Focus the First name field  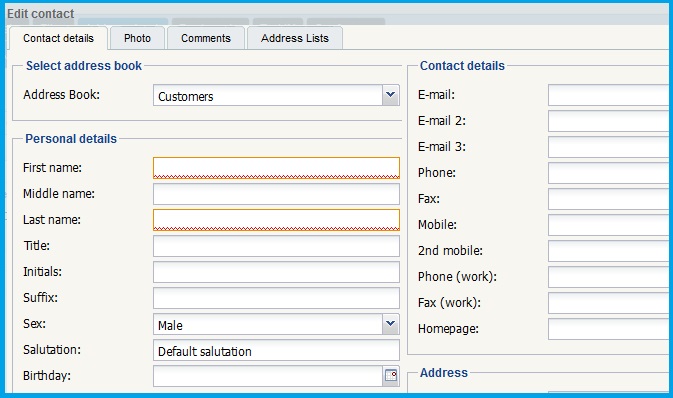276,168
